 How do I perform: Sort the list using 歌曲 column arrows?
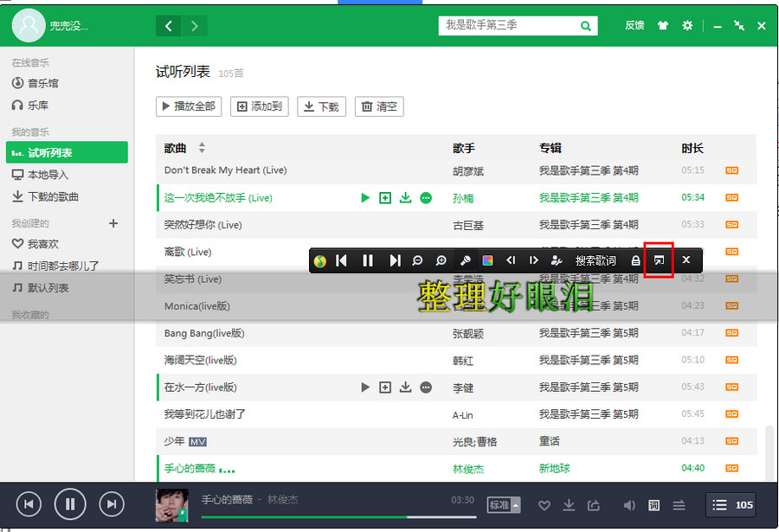(201, 147)
